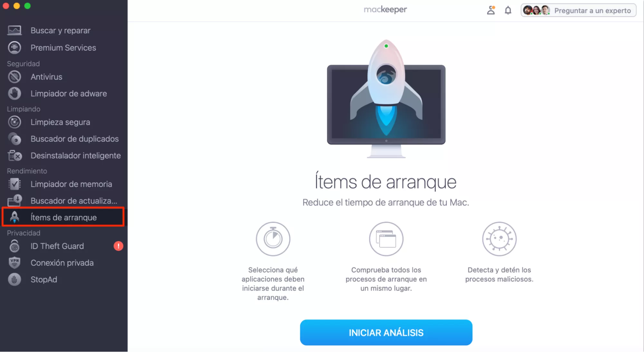644x352 pixels.
Task: Click the Limpiador de memoria checklist icon
Action: pos(14,184)
